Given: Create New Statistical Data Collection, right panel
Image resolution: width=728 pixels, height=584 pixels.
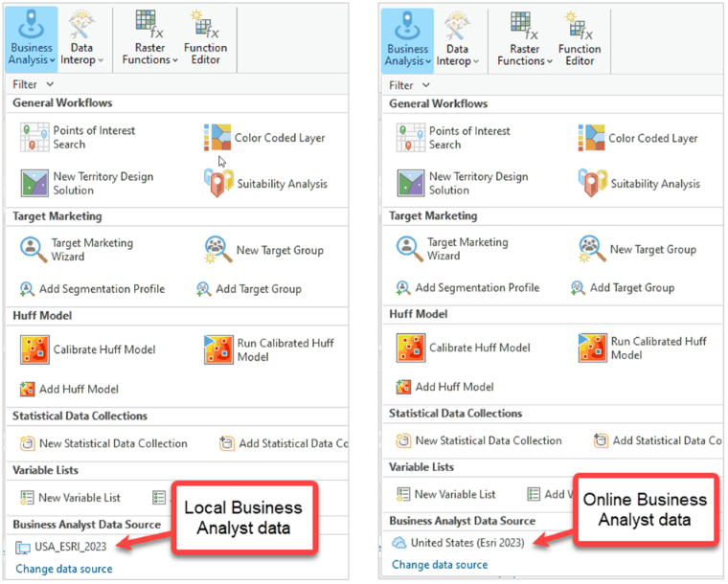Looking at the screenshot, I should [x=479, y=440].
